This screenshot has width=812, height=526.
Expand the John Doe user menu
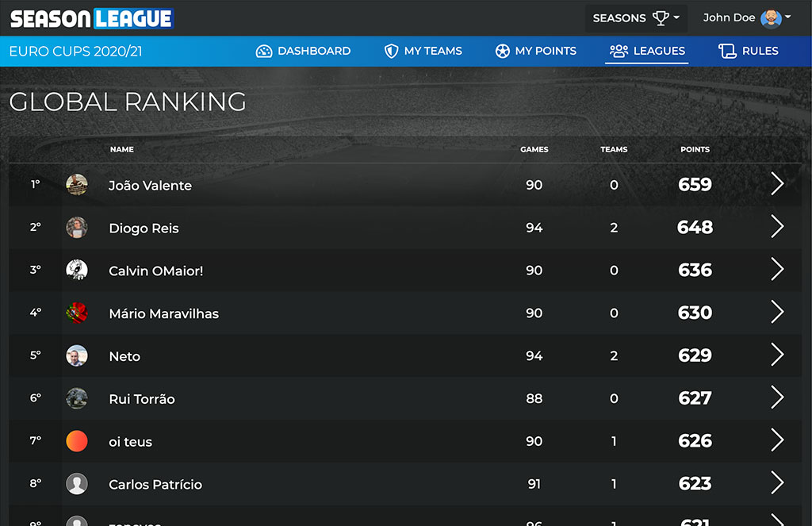pyautogui.click(x=746, y=17)
